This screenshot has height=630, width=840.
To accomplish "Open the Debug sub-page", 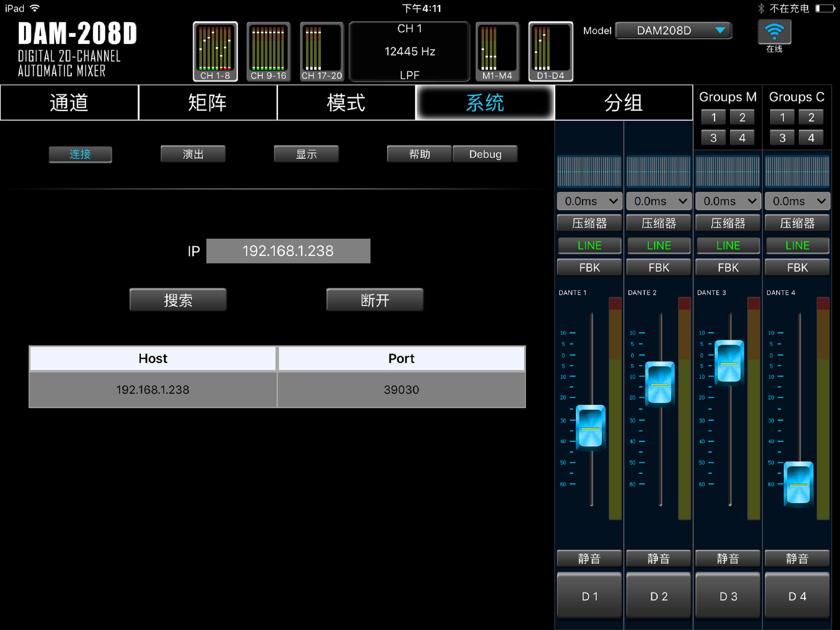I will point(485,154).
